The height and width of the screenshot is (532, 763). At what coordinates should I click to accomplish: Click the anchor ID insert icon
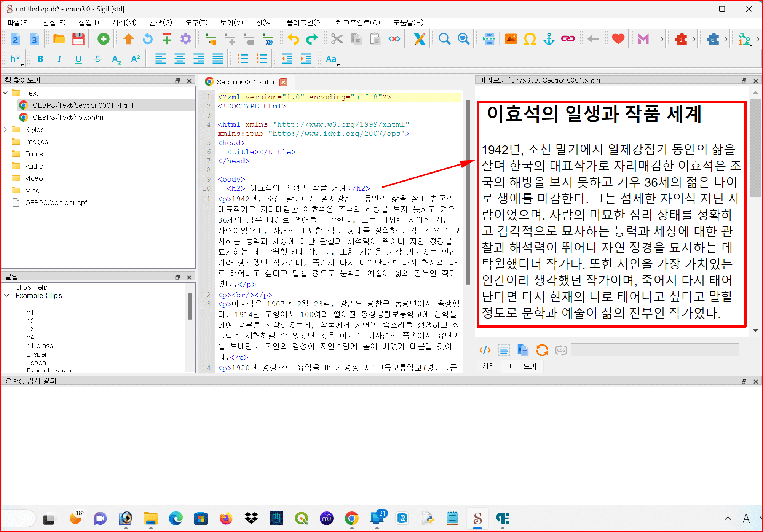point(549,39)
